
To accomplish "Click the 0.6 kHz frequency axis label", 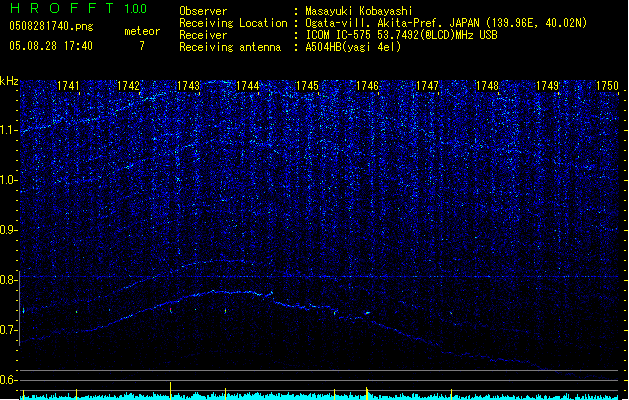I will (x=8, y=380).
